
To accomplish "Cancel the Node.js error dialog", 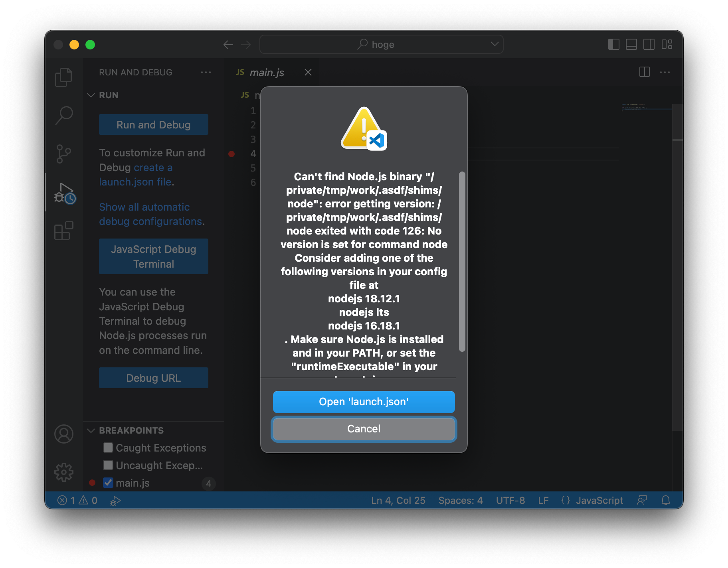I will (x=364, y=429).
